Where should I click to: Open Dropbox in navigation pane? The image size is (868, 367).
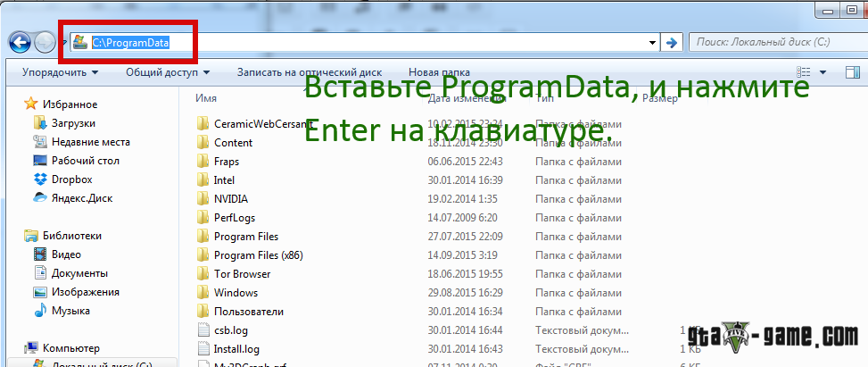[x=72, y=179]
